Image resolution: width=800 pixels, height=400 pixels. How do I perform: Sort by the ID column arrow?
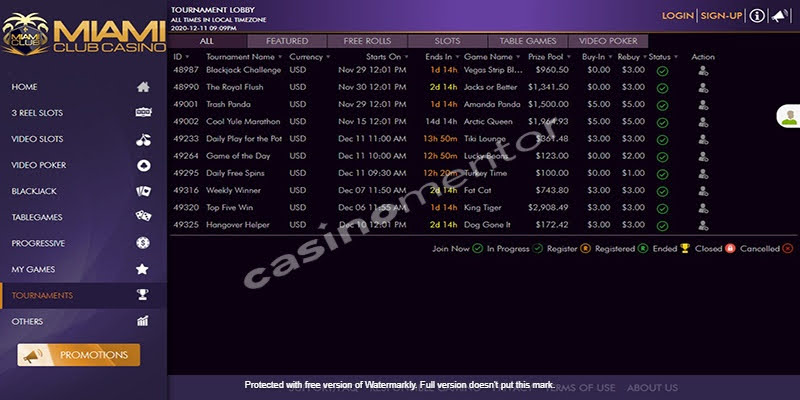pos(187,57)
